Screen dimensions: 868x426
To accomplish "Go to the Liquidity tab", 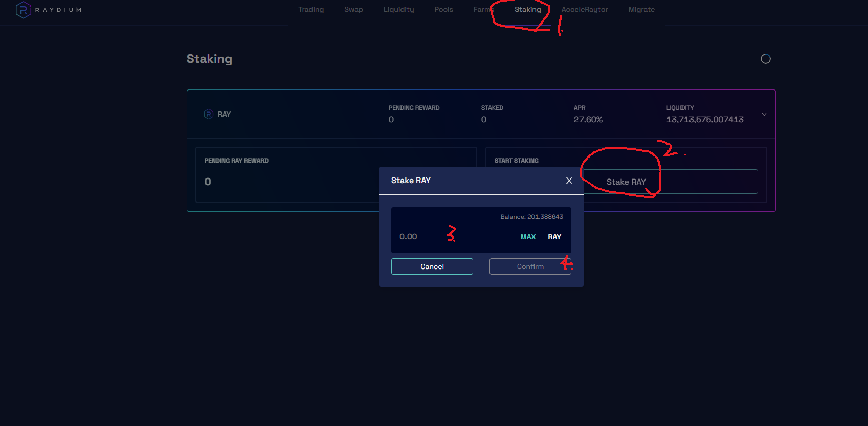I will click(398, 10).
